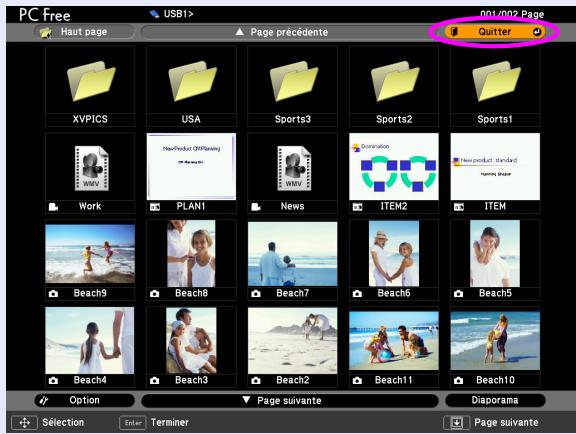Click the camera icon beside Beach8
This screenshot has height=434, width=576.
[155, 294]
